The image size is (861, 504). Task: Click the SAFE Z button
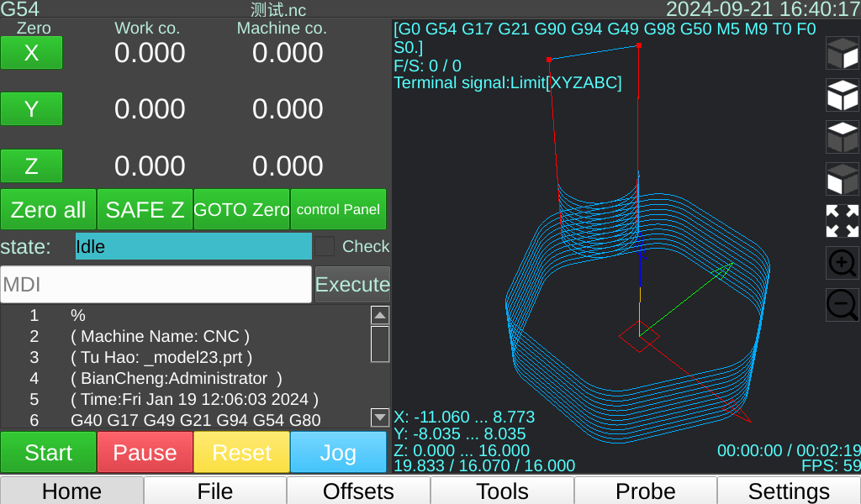[x=145, y=210]
